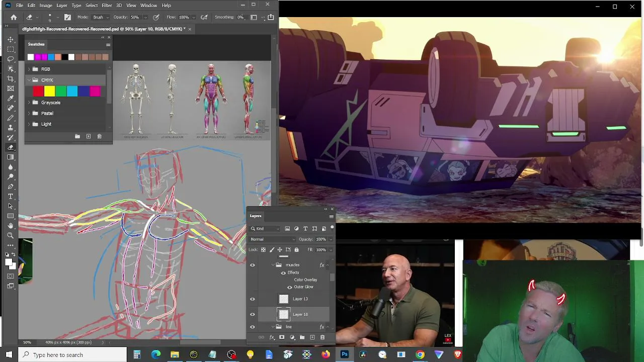Viewport: 644px width, 362px height.
Task: Select the Brush tool
Action: tap(11, 118)
